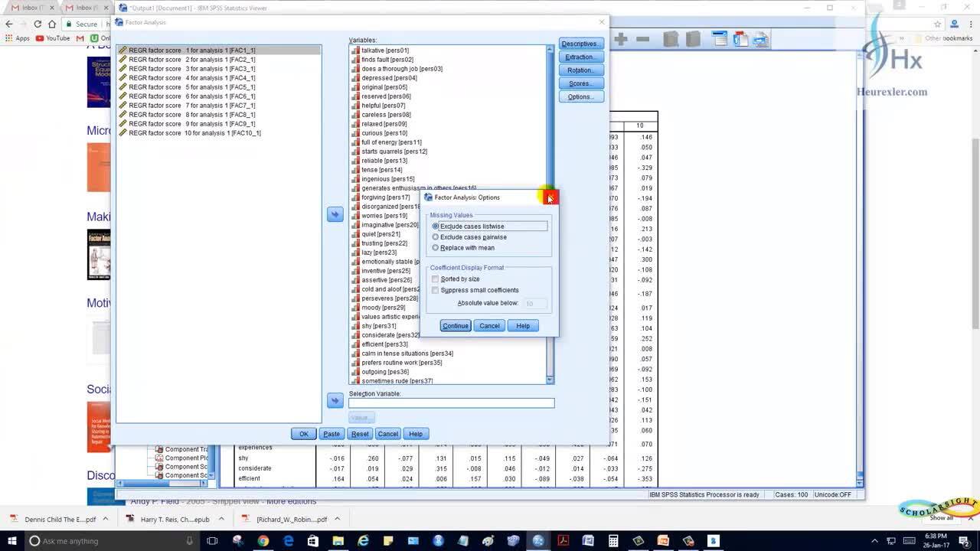Enable Sorted by size checkbox
The height and width of the screenshot is (551, 980).
pos(436,279)
